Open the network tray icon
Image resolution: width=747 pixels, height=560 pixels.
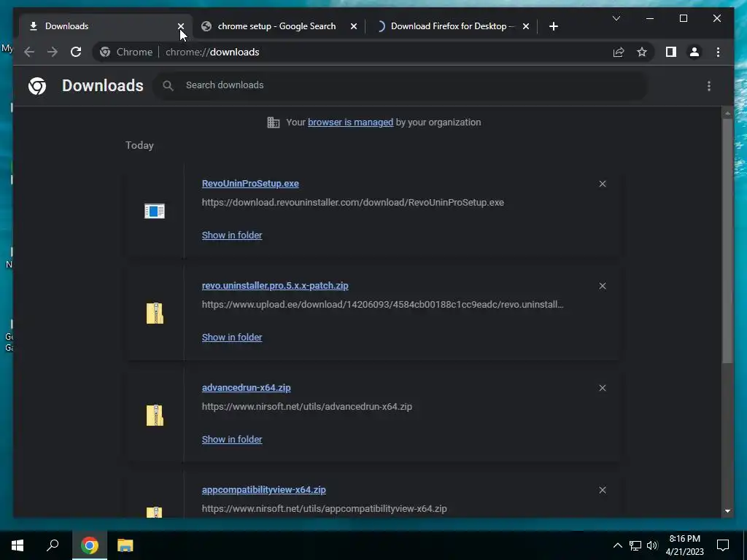click(x=635, y=545)
